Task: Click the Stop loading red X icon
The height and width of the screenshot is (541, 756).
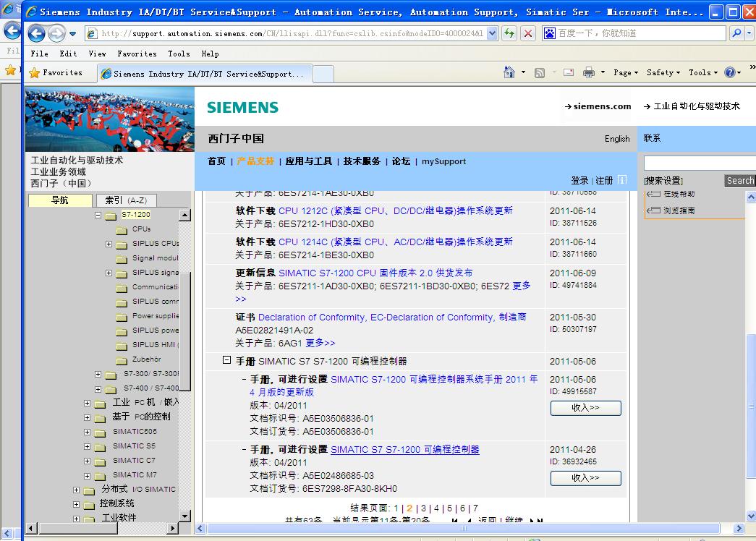Action: coord(528,33)
